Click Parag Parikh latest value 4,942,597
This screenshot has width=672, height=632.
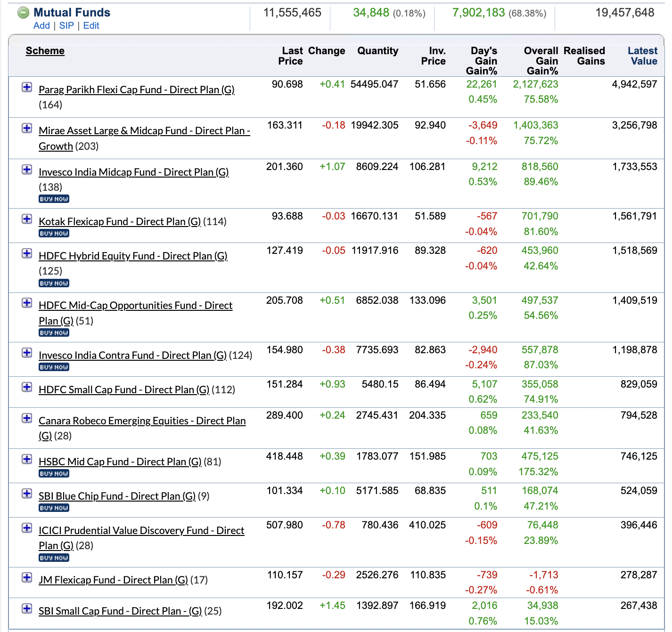tap(634, 84)
